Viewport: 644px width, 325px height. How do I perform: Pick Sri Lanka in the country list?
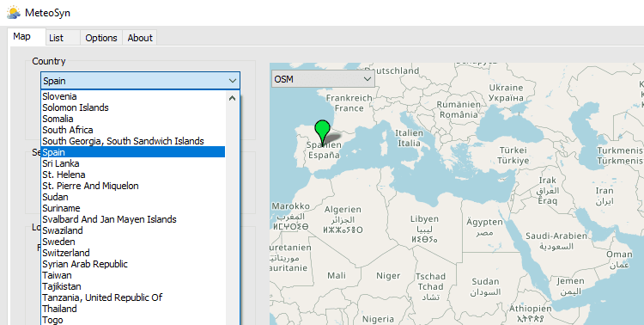pos(133,162)
